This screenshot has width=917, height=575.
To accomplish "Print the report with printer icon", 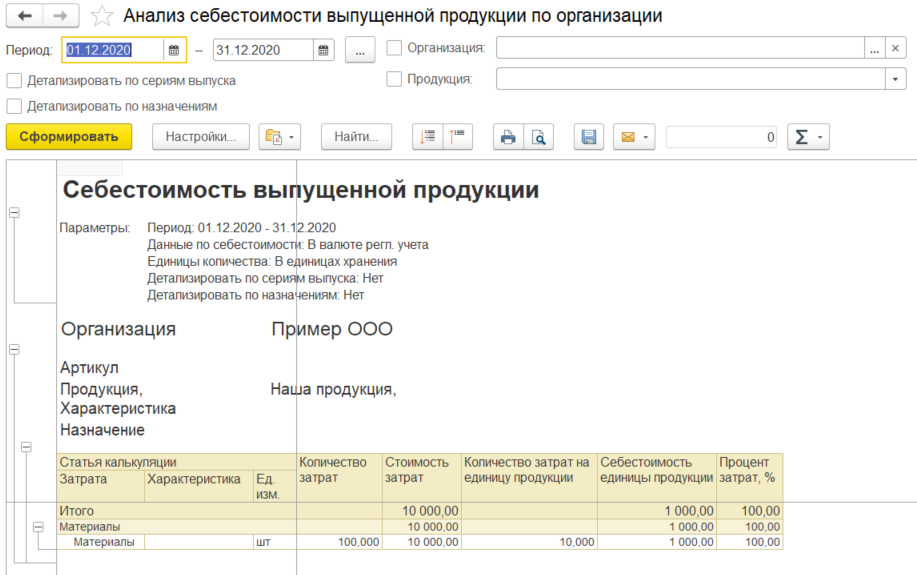I will [x=508, y=137].
